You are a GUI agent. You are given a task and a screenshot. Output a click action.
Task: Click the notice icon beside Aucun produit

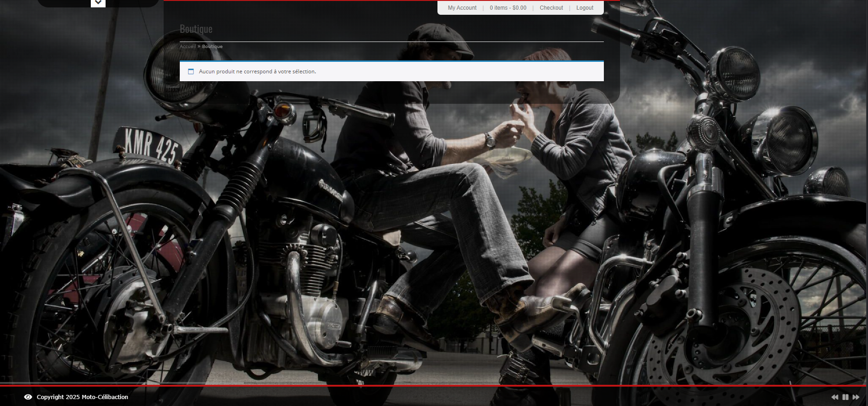point(191,72)
